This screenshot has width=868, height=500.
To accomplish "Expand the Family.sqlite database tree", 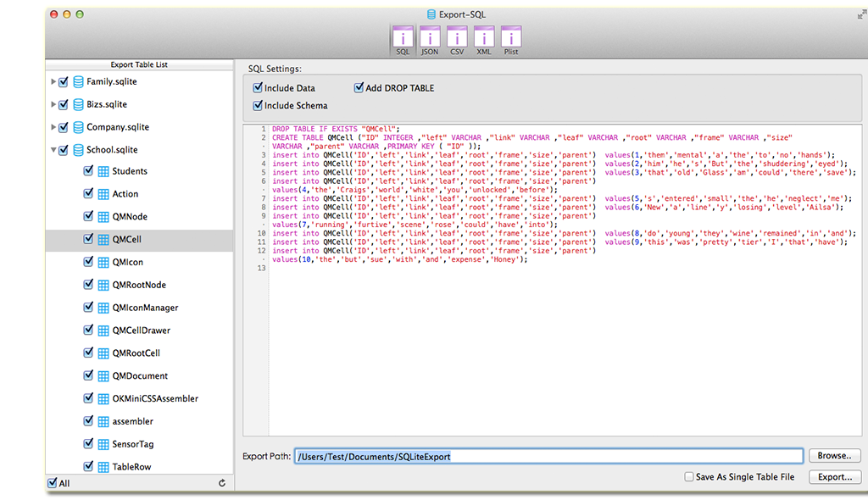I will [53, 82].
